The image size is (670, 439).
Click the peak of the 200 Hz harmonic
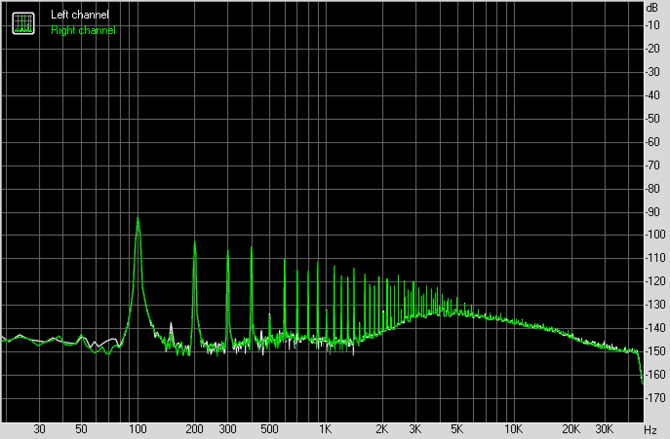click(x=195, y=243)
